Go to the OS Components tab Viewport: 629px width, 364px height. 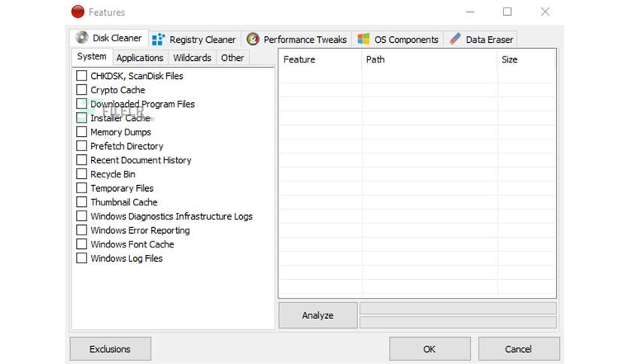tap(398, 39)
